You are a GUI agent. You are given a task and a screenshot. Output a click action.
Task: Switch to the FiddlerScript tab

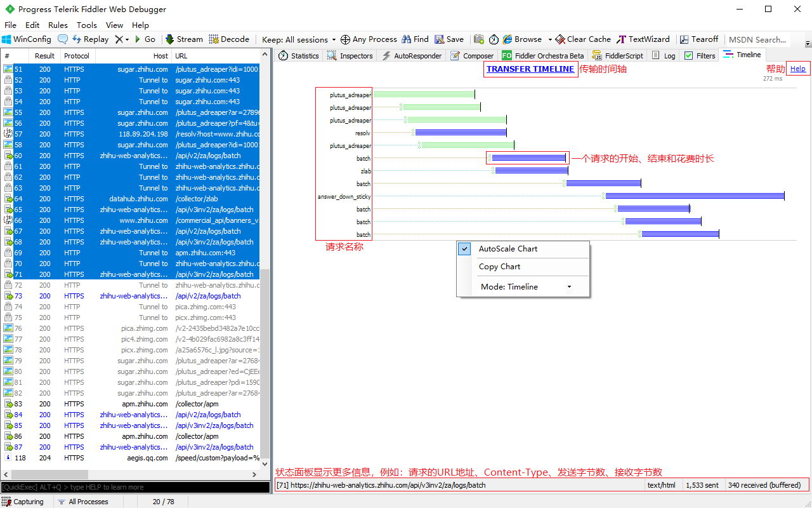(x=617, y=56)
